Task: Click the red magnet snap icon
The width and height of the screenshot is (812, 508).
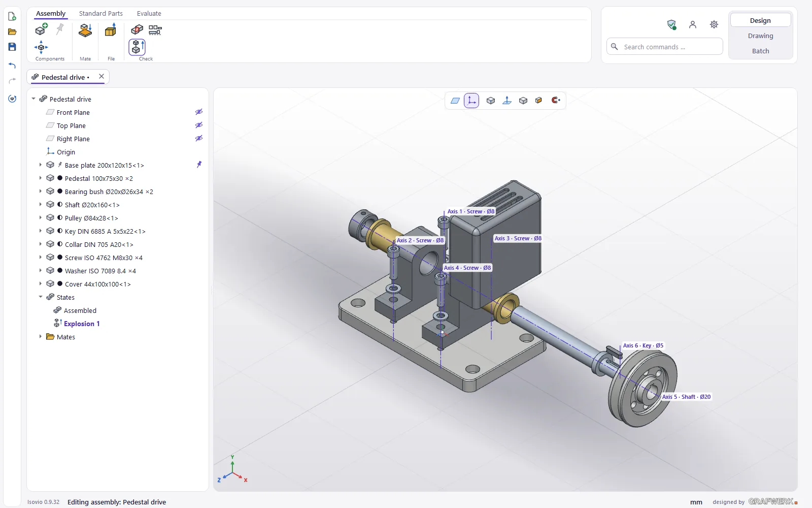Action: tap(556, 100)
